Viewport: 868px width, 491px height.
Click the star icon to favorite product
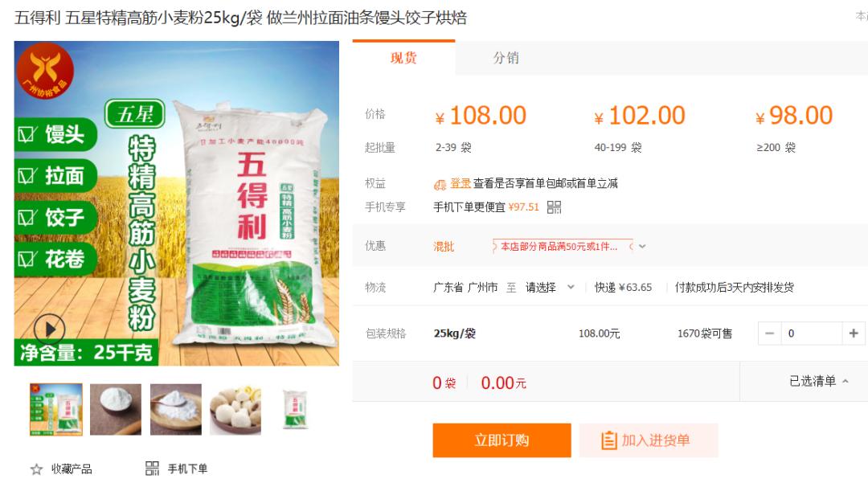pos(36,469)
